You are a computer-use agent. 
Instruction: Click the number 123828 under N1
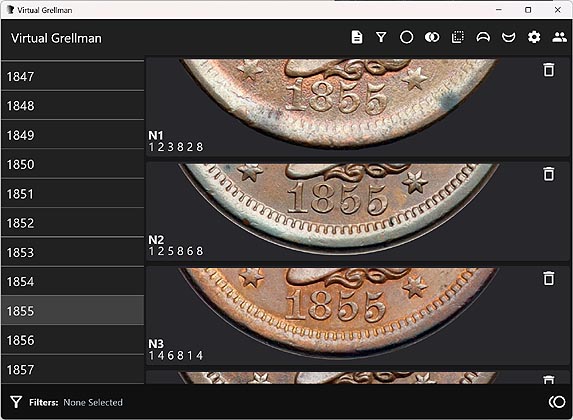[x=176, y=147]
